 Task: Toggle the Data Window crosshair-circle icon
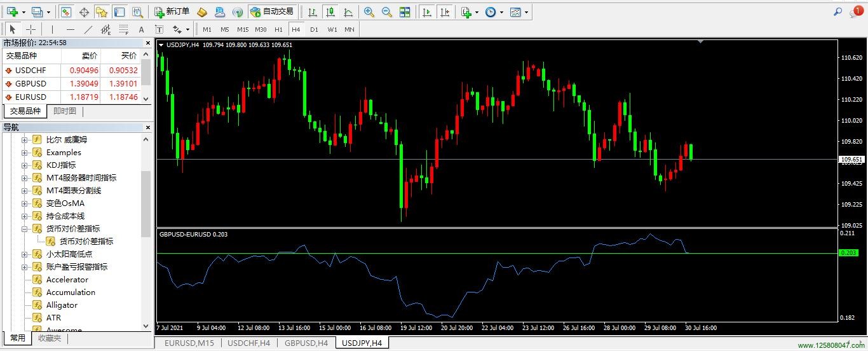click(84, 11)
